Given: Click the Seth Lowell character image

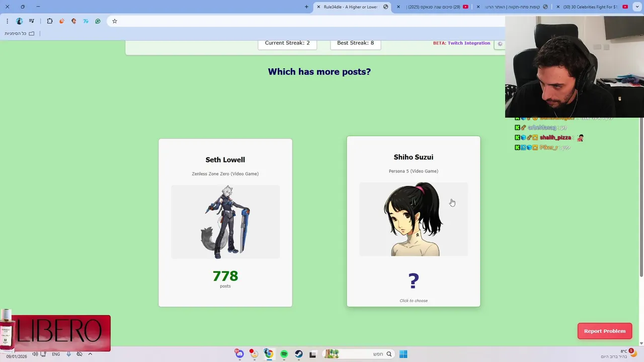Looking at the screenshot, I should (225, 222).
